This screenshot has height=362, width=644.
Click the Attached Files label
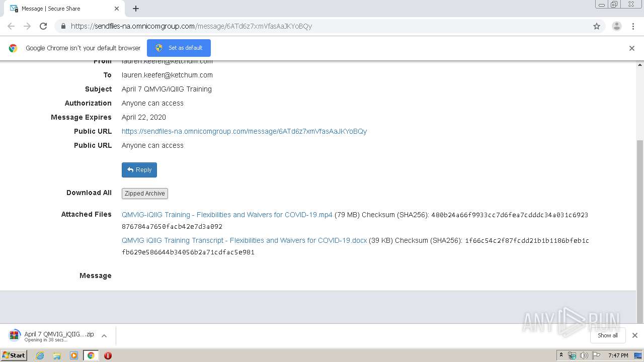click(x=86, y=214)
